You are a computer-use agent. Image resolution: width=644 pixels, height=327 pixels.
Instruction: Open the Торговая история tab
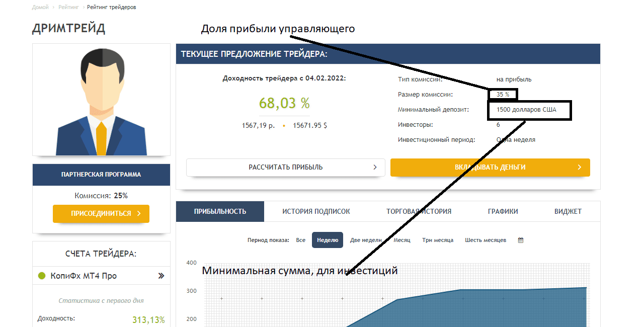coord(419,211)
